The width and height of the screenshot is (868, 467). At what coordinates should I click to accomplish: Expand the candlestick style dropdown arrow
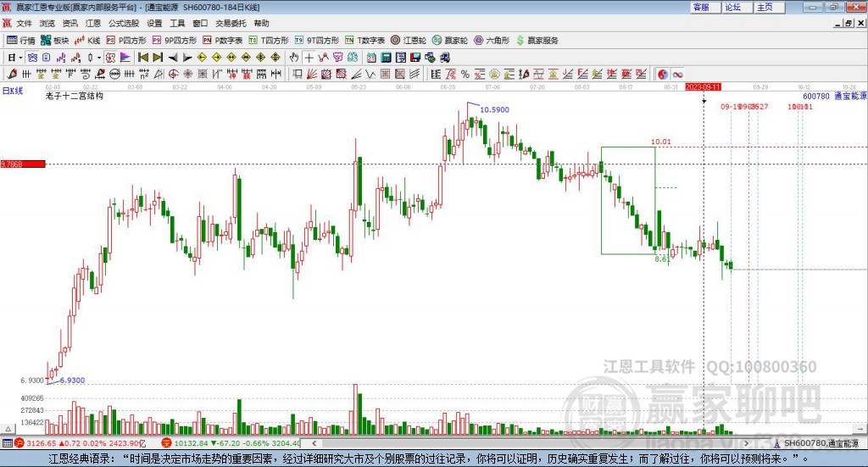coord(99,58)
